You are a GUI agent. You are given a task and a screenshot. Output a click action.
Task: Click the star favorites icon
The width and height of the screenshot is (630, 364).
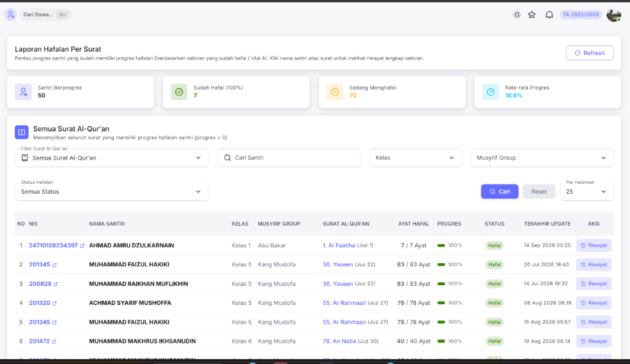pos(532,15)
